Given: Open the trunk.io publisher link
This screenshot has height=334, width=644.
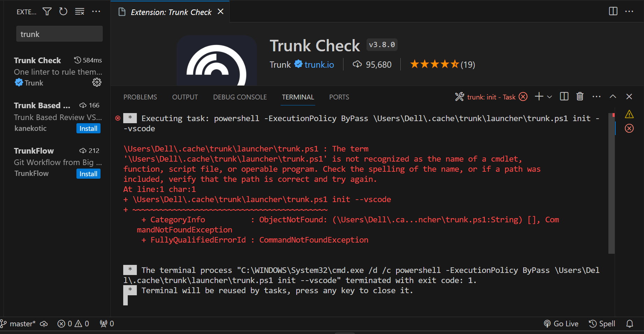Looking at the screenshot, I should (319, 65).
